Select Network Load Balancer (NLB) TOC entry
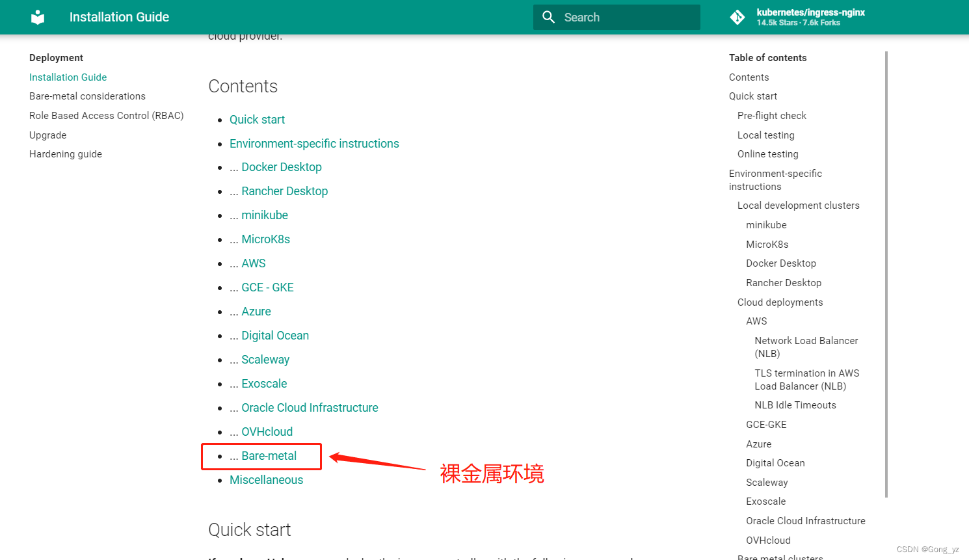This screenshot has height=560, width=969. tap(806, 347)
